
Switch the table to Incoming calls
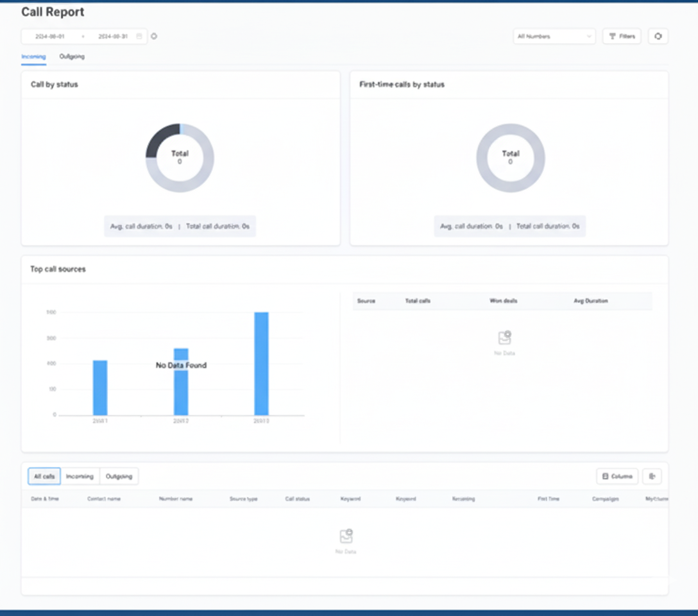point(80,476)
